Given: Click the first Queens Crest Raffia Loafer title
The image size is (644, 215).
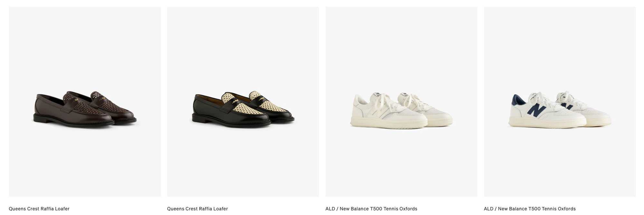Looking at the screenshot, I should [x=39, y=209].
